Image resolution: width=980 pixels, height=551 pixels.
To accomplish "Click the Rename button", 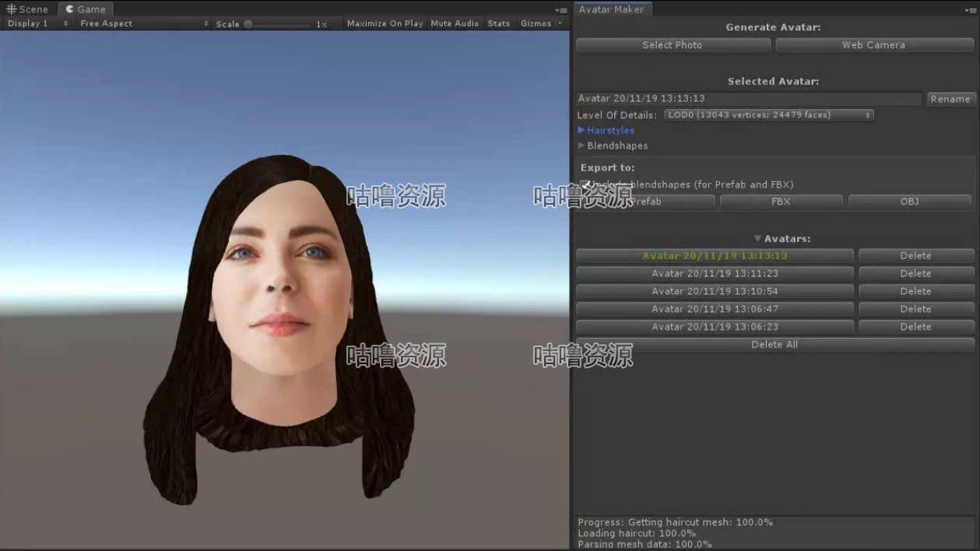I will point(950,99).
